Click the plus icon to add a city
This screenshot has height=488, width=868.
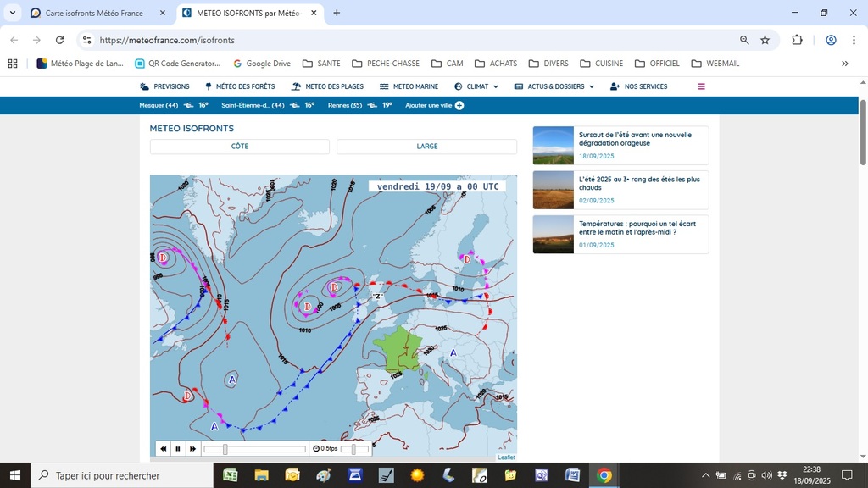459,105
